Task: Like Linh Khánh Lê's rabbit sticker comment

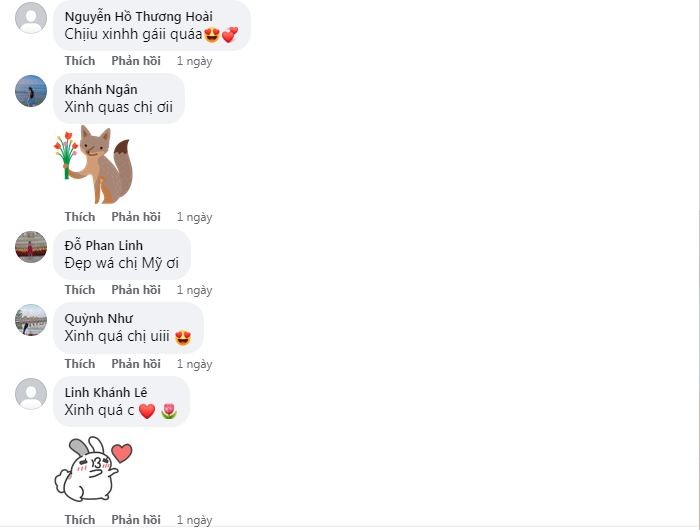Action: [x=80, y=520]
